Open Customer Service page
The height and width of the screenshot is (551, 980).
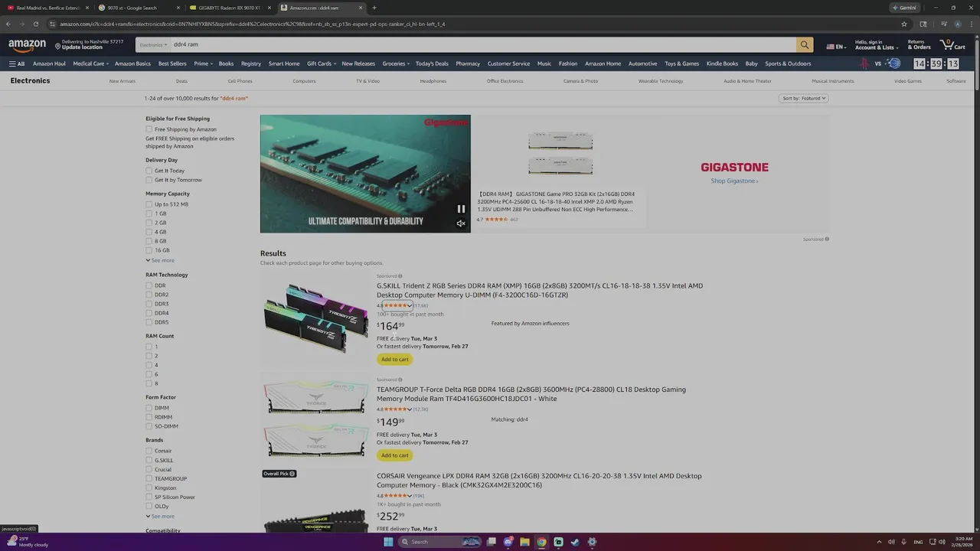tap(508, 64)
